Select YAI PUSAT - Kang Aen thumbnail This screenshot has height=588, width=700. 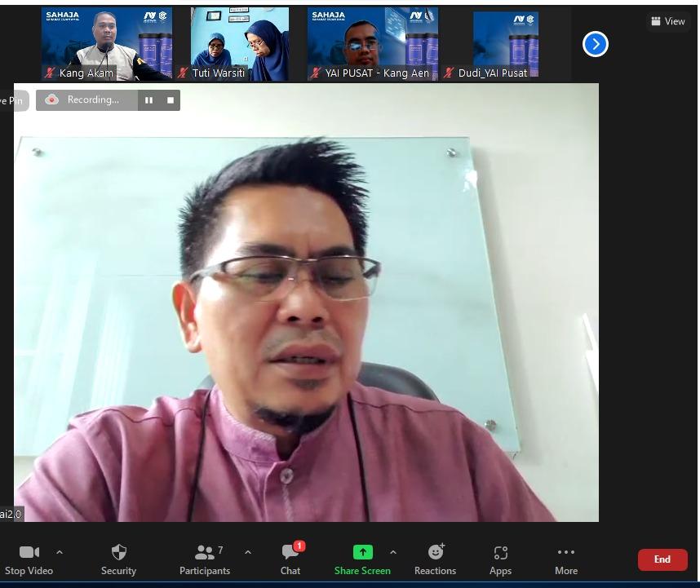373,44
